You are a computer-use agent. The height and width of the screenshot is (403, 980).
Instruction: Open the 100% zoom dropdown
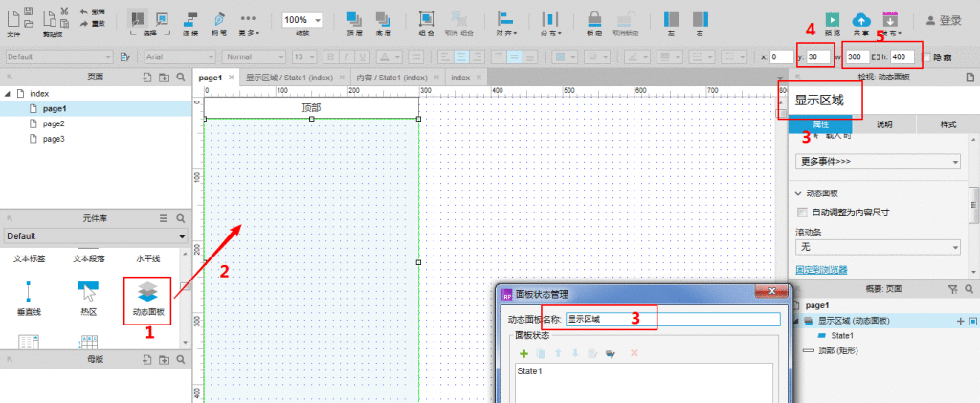(x=301, y=21)
